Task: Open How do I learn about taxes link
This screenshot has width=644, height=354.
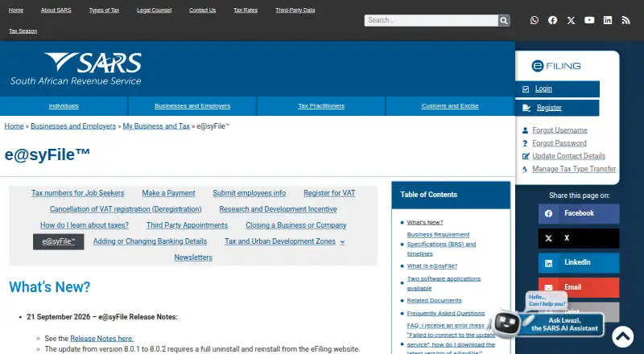Action: click(85, 225)
